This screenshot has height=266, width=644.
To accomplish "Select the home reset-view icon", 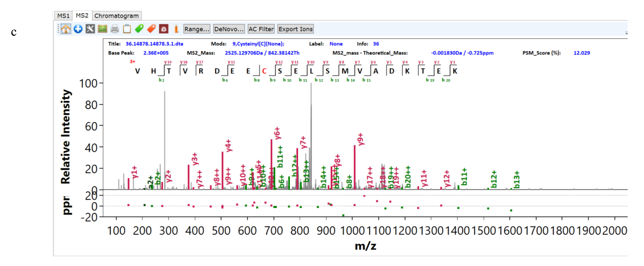I will (x=66, y=29).
